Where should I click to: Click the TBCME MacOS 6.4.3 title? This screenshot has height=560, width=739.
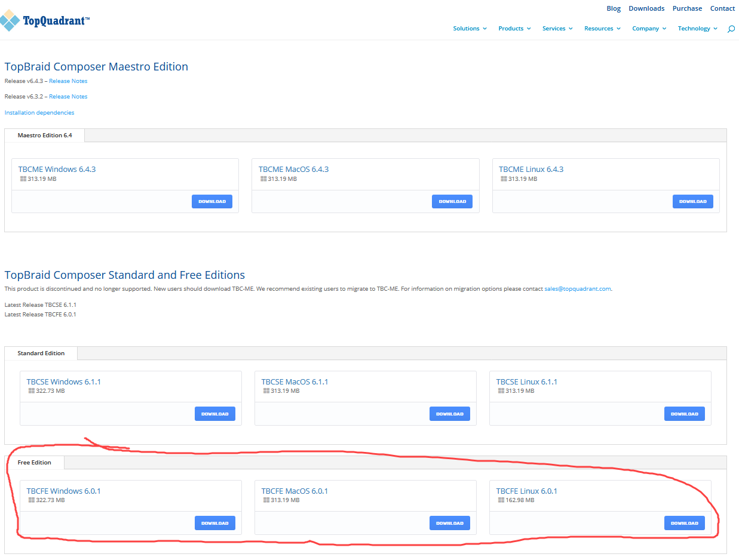point(293,169)
